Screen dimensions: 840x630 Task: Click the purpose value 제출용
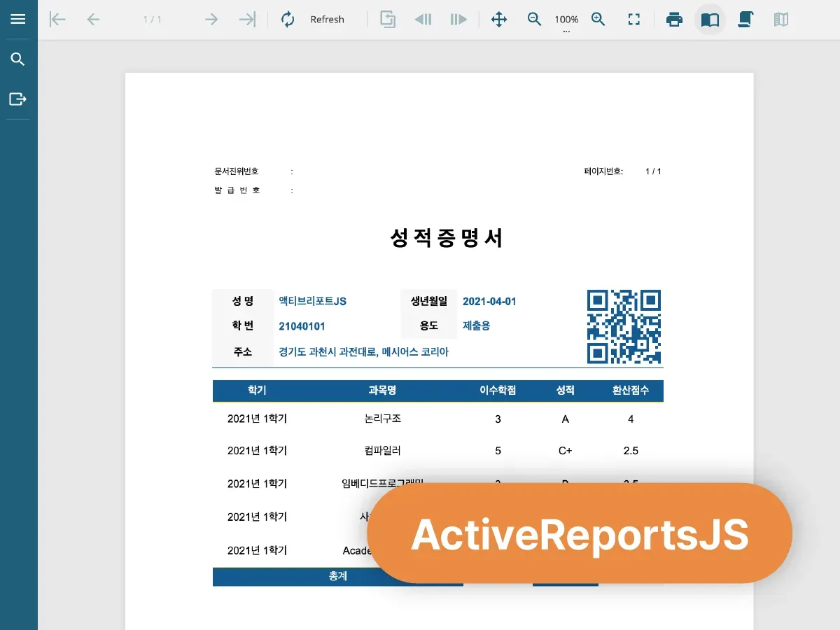(477, 325)
